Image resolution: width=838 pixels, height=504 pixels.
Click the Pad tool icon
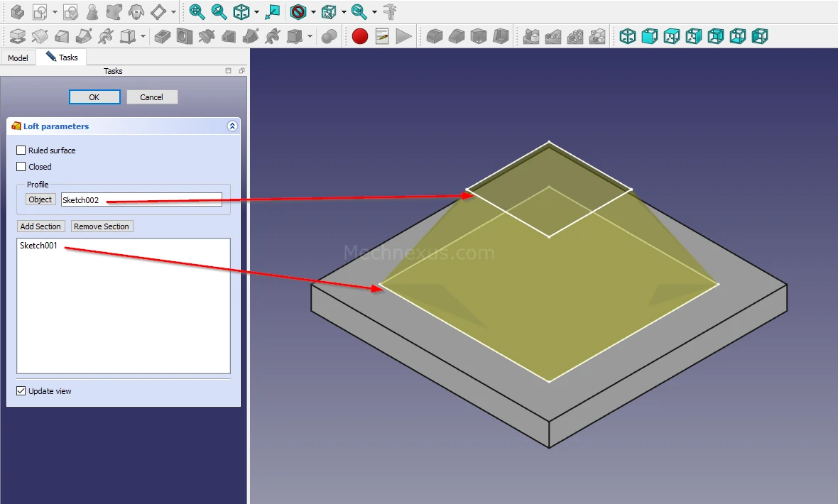point(18,36)
